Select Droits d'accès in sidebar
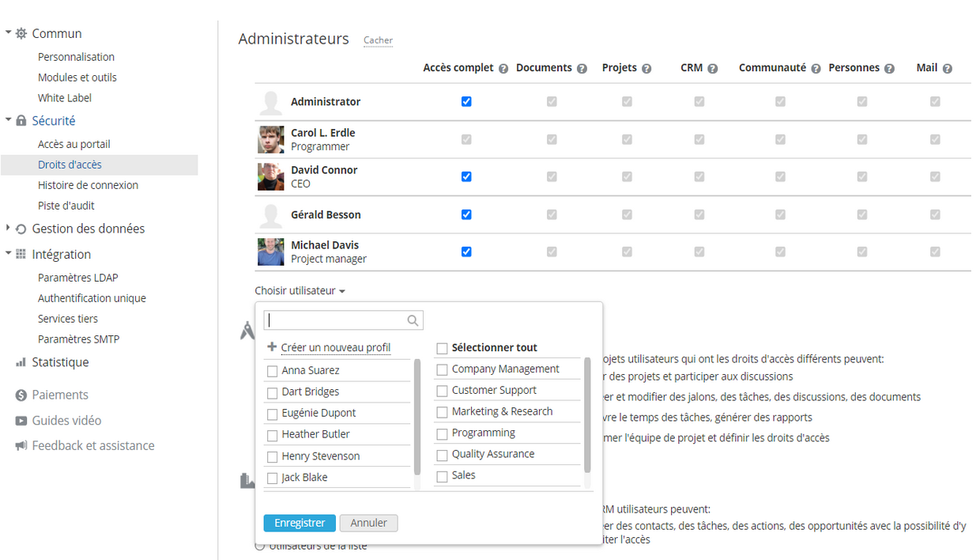Image resolution: width=980 pixels, height=560 pixels. (x=100, y=165)
